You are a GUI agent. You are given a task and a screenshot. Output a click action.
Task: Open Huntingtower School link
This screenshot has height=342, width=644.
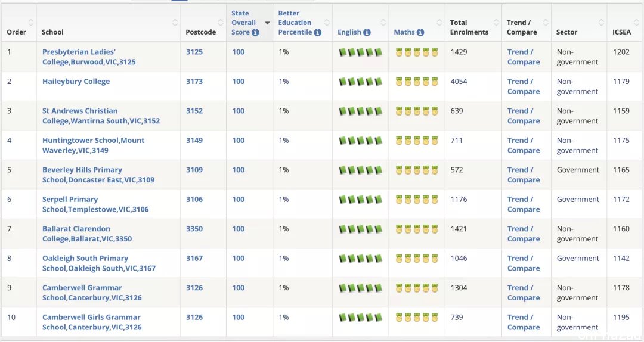pyautogui.click(x=93, y=145)
